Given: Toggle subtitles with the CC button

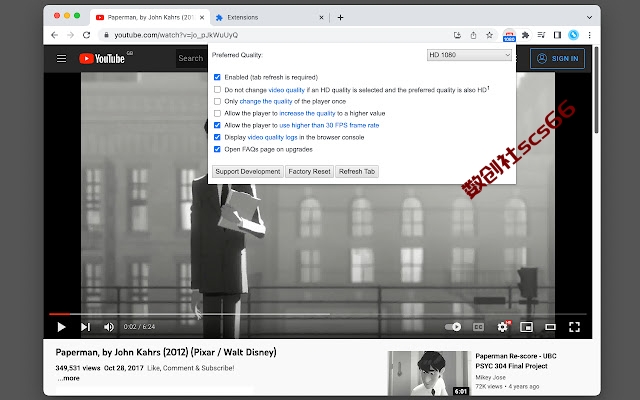Looking at the screenshot, I should [478, 327].
